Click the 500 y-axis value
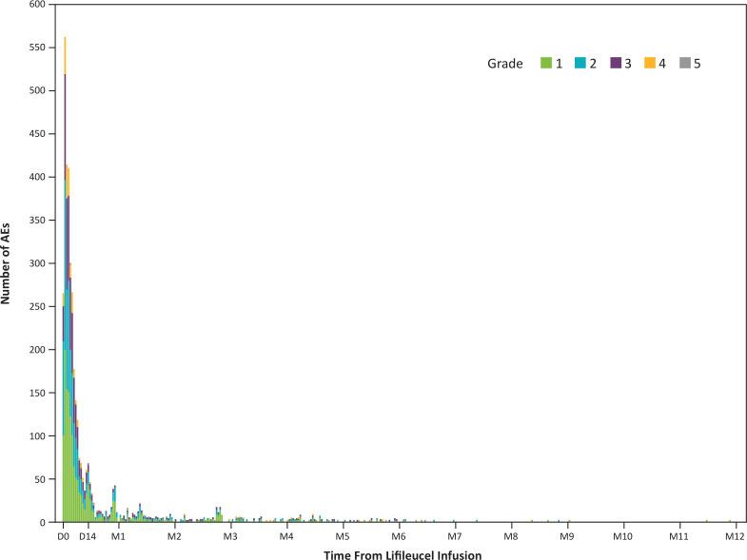The height and width of the screenshot is (560, 747). click(37, 90)
